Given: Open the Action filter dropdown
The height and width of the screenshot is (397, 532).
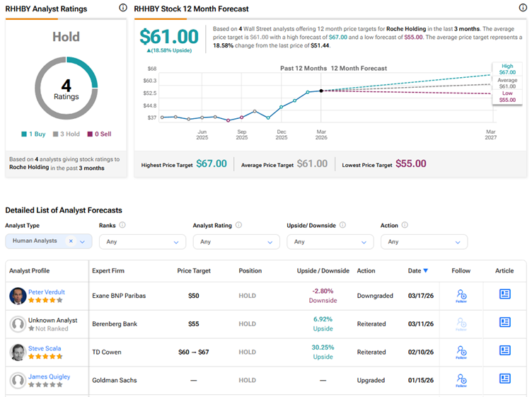Looking at the screenshot, I should coord(423,241).
